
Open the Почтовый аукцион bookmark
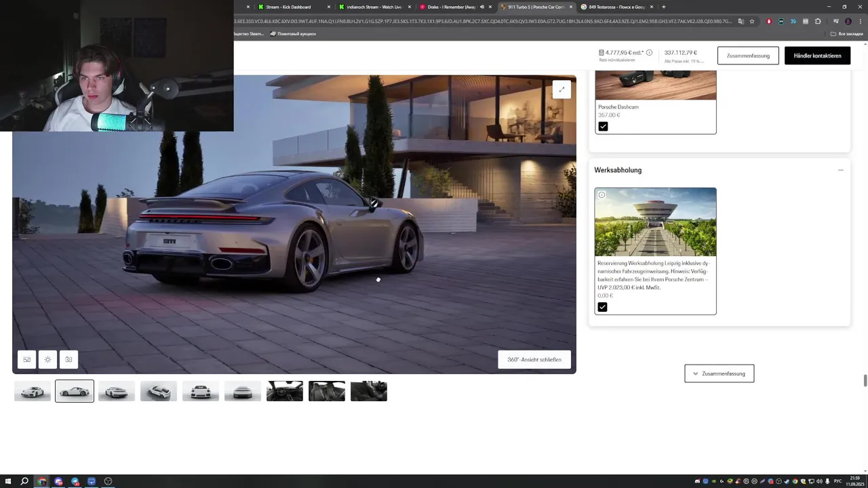(293, 34)
